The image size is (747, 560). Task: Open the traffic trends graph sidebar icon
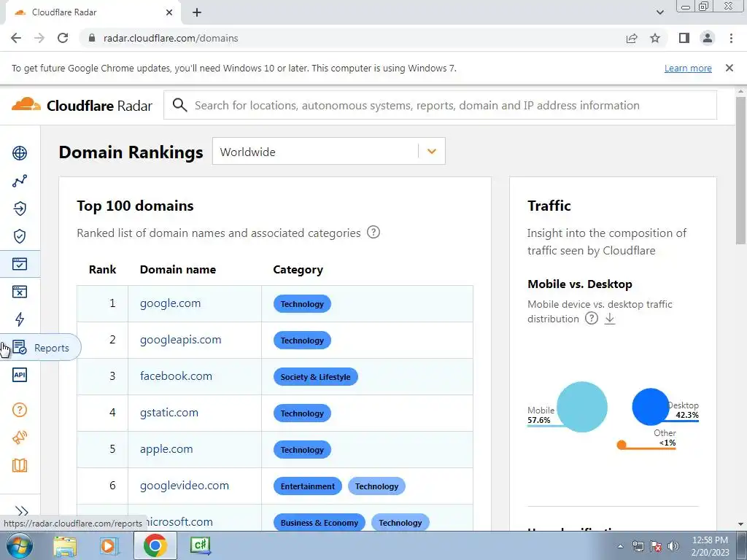20,181
